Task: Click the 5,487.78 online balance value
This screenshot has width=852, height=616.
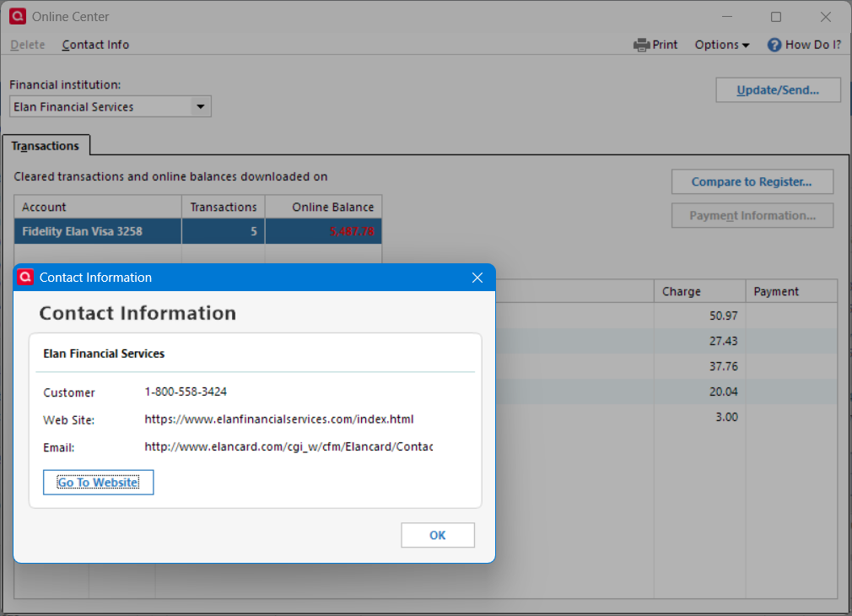Action: click(x=352, y=231)
